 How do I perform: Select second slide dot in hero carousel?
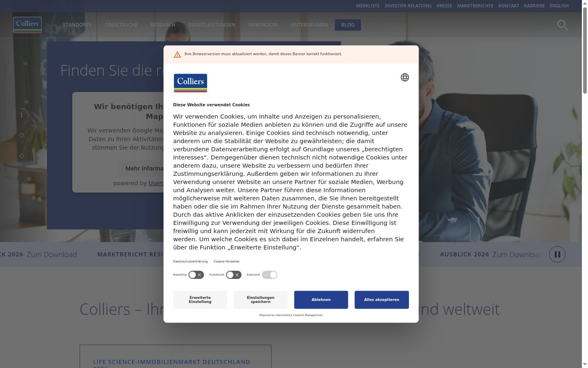click(x=22, y=135)
